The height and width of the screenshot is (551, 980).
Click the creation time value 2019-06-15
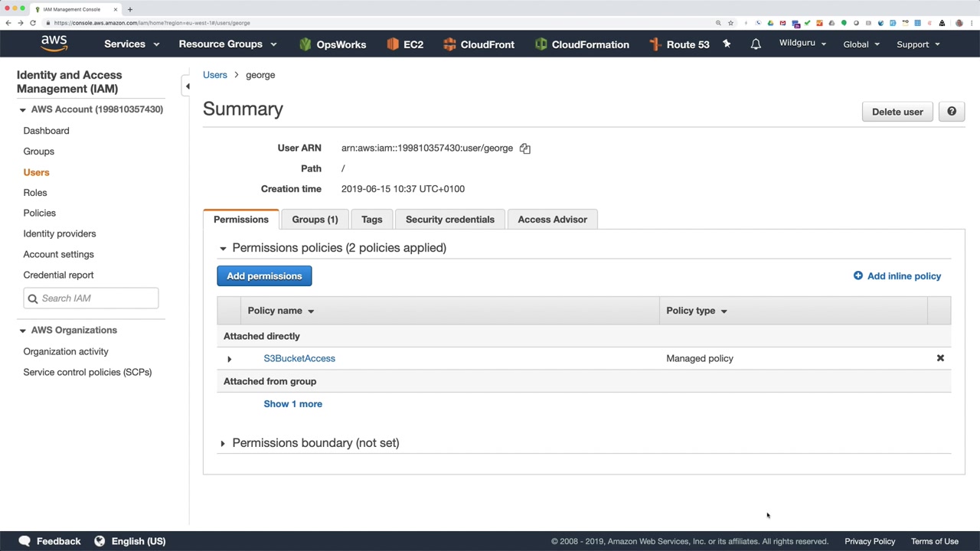403,189
